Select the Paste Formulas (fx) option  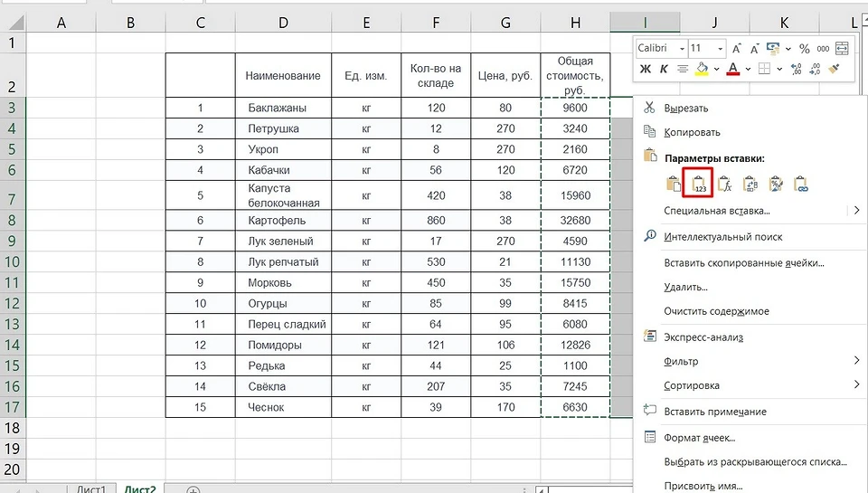click(724, 184)
